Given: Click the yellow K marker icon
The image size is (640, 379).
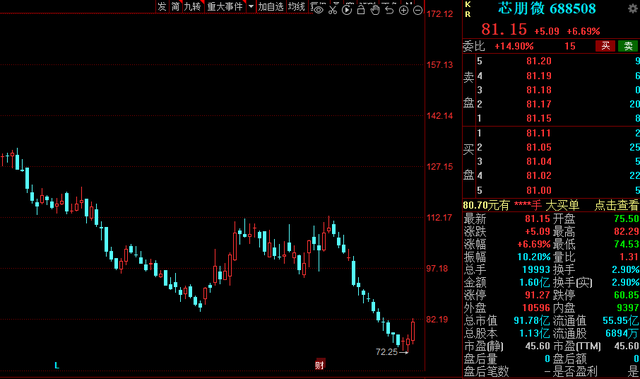Looking at the screenshot, I should pyautogui.click(x=468, y=4).
